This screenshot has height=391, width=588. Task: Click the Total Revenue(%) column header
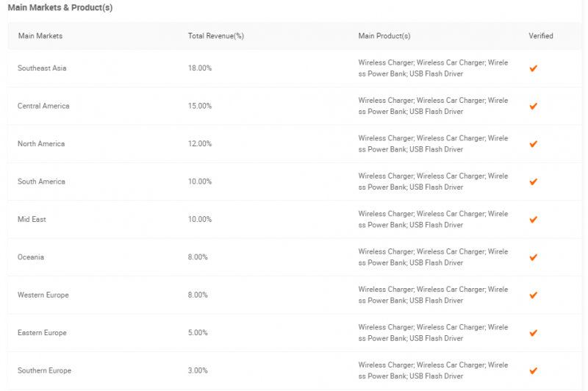coord(215,36)
